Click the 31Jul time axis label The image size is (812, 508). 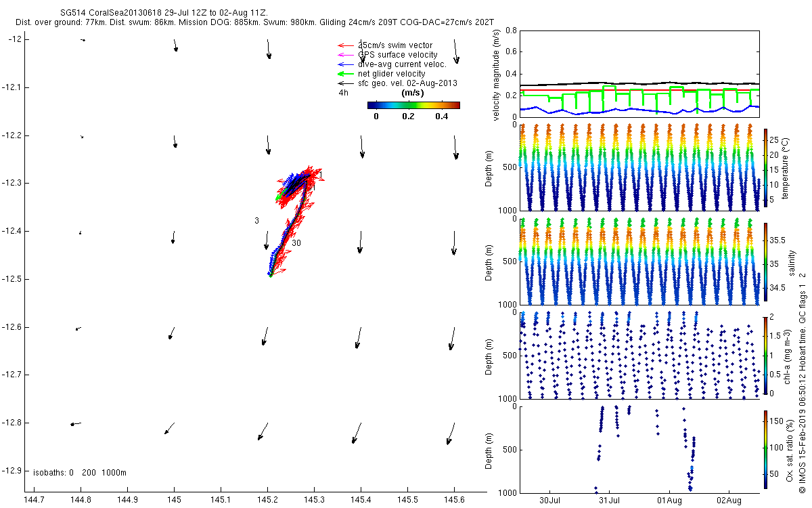[x=610, y=501]
